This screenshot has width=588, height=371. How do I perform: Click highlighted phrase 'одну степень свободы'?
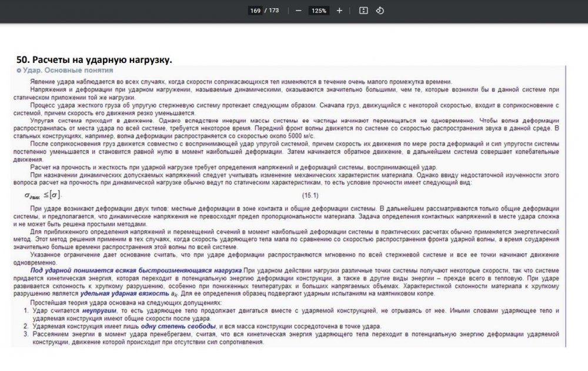178,326
